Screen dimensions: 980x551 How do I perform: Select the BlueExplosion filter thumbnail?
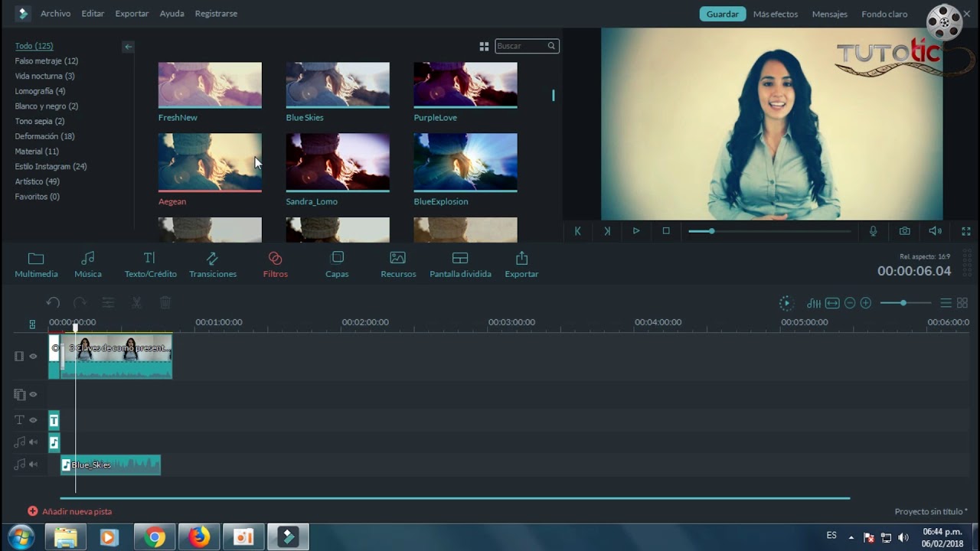coord(465,162)
